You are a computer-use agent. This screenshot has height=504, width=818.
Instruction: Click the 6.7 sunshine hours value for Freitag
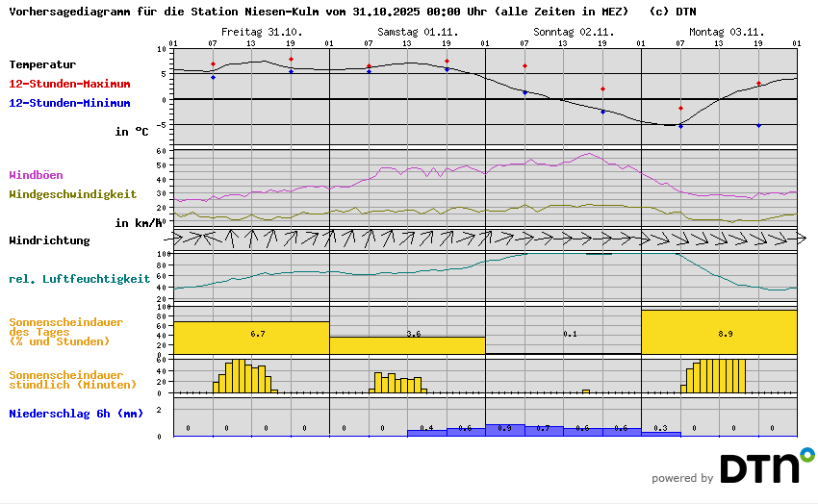pos(258,334)
